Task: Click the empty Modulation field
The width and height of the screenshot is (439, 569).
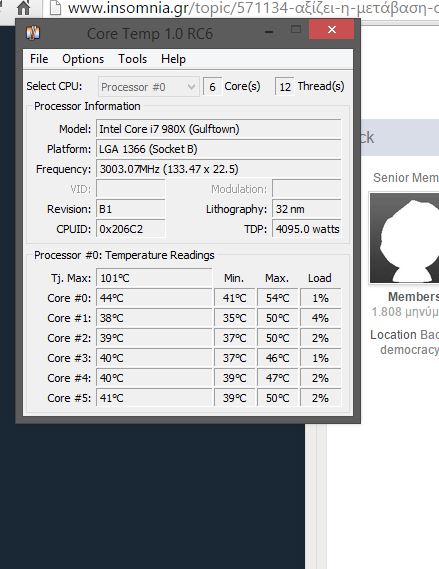Action: [x=307, y=189]
